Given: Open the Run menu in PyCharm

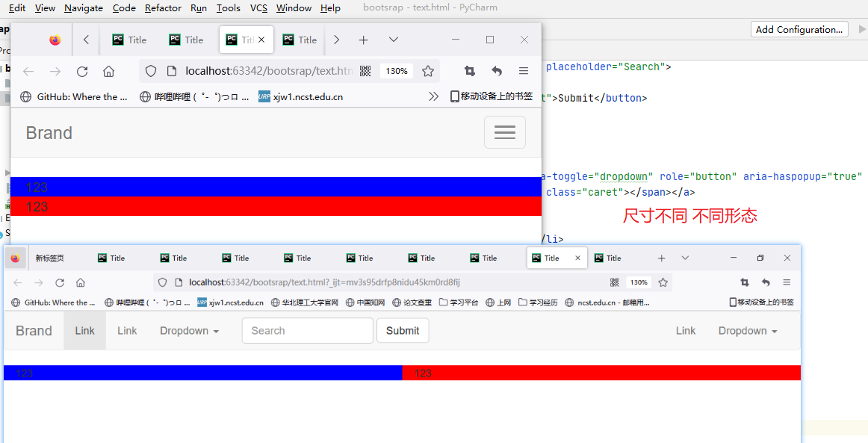Looking at the screenshot, I should 199,7.
